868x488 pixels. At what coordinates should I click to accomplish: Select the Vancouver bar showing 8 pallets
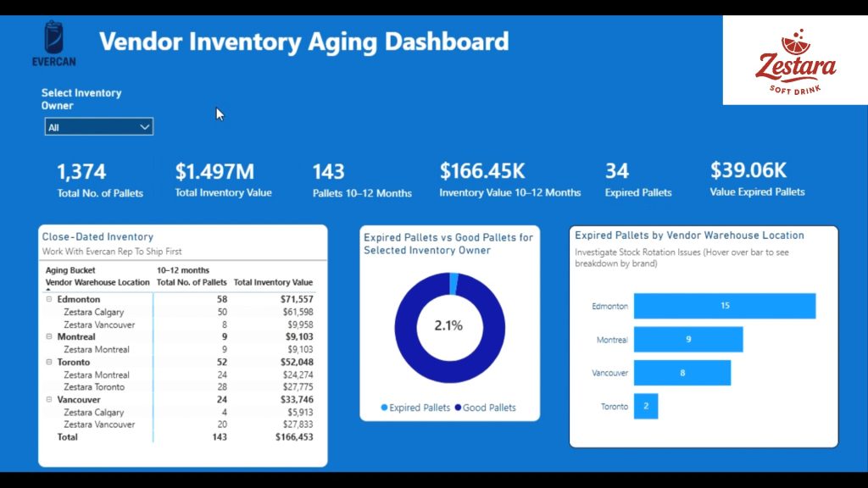[x=682, y=373]
